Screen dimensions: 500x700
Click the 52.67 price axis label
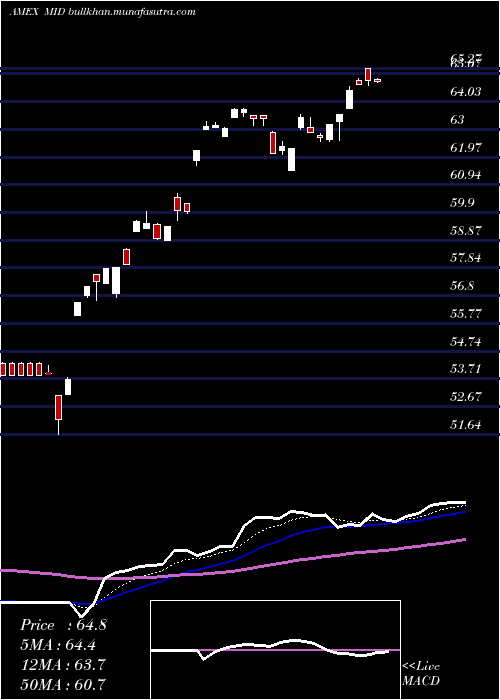(466, 396)
